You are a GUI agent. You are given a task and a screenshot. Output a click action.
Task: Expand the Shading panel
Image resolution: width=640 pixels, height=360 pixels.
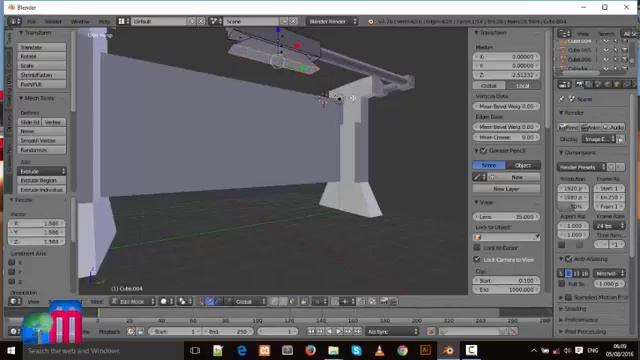[573, 309]
